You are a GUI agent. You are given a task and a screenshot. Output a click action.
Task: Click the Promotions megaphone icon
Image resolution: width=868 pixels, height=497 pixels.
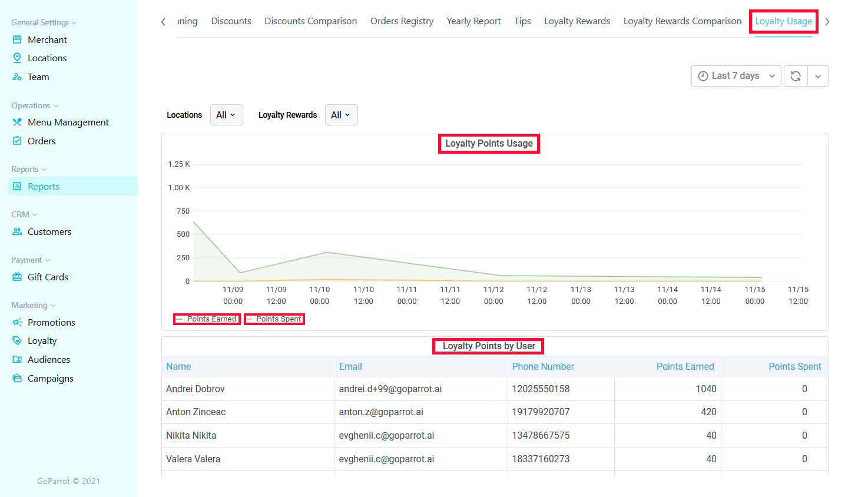tap(17, 322)
